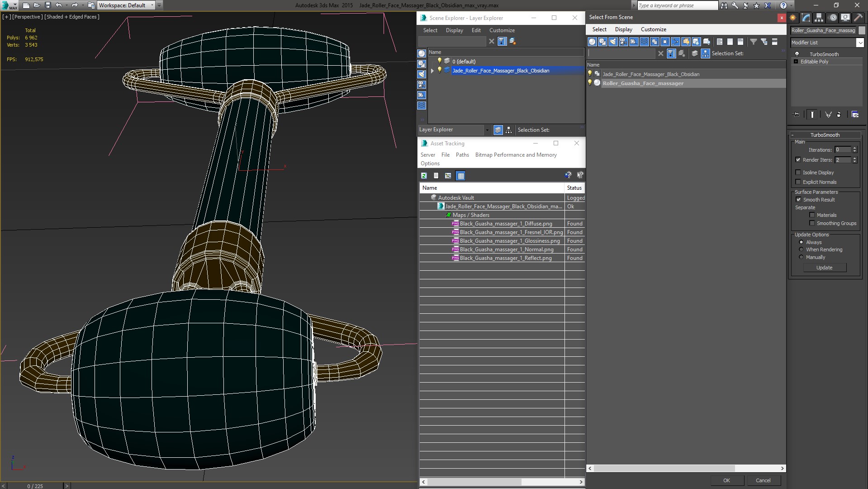Enable the Isoline Display checkbox

point(798,173)
